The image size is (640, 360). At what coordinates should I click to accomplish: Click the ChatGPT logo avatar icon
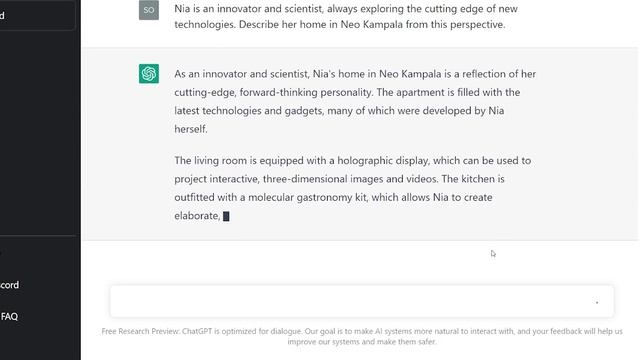point(149,73)
